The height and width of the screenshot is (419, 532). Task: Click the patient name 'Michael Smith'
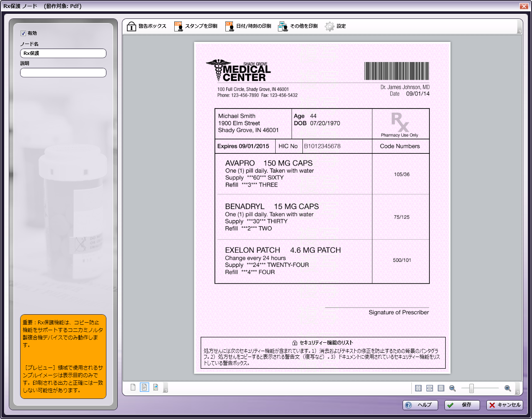[x=237, y=116]
